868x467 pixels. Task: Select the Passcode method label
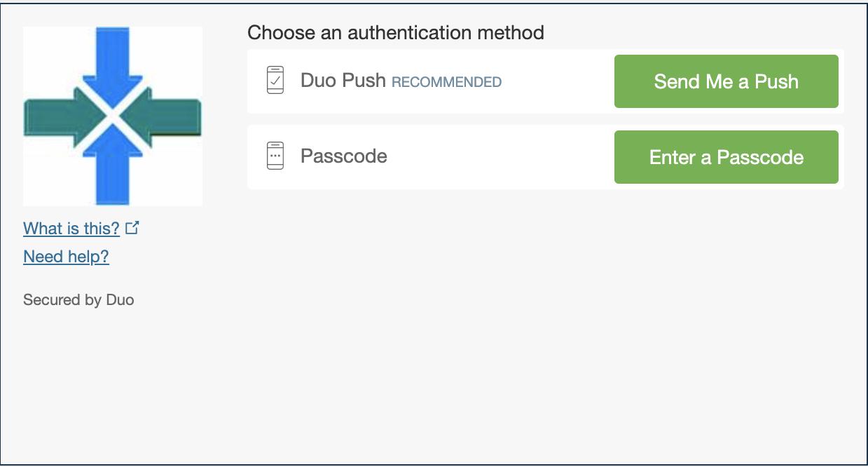pyautogui.click(x=343, y=156)
